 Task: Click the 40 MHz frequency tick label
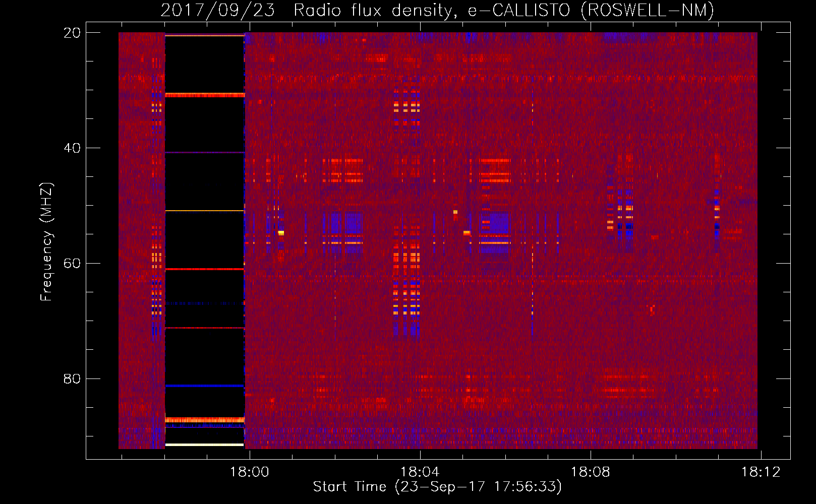pyautogui.click(x=72, y=148)
